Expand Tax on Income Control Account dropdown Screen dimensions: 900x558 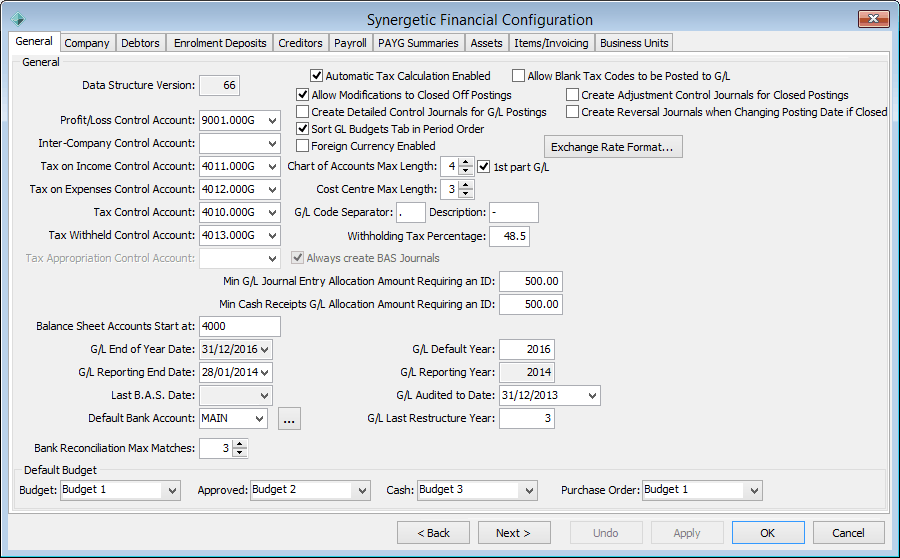click(x=273, y=166)
